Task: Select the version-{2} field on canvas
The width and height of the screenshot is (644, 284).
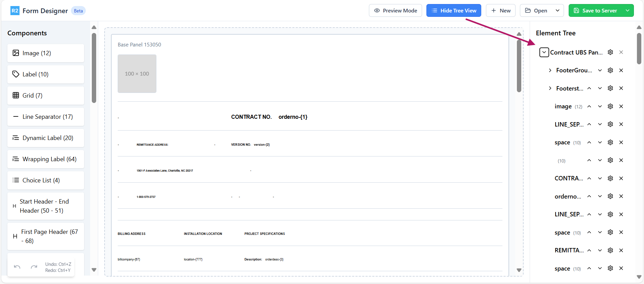Action: 262,145
